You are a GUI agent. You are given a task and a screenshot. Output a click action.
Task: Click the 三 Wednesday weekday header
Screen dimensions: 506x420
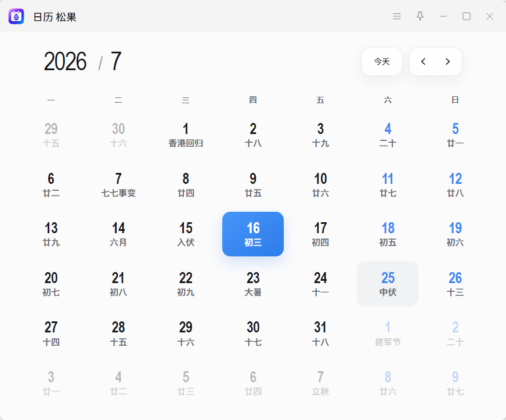186,100
